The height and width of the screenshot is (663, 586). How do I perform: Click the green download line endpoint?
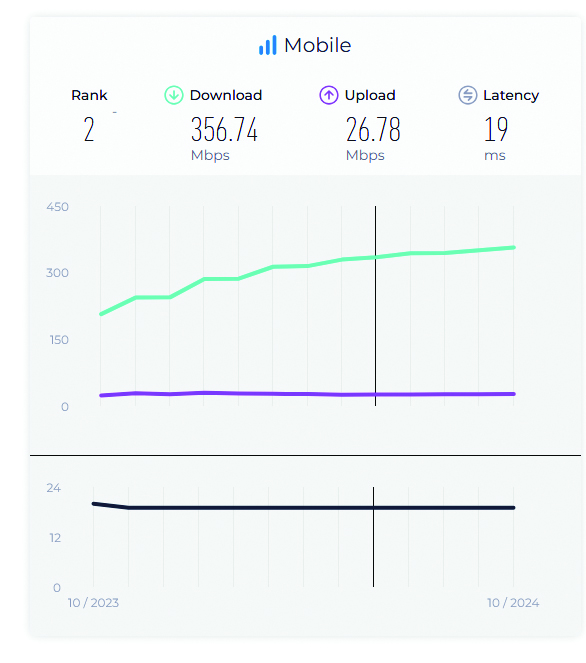(513, 247)
